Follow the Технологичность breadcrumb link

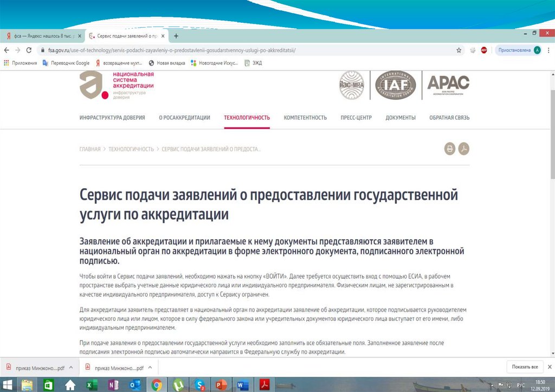click(x=131, y=149)
